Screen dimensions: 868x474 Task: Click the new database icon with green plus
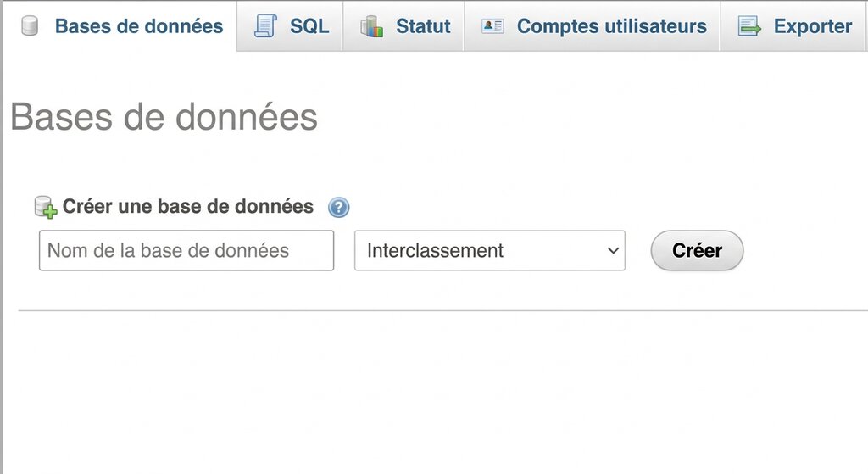(x=45, y=207)
